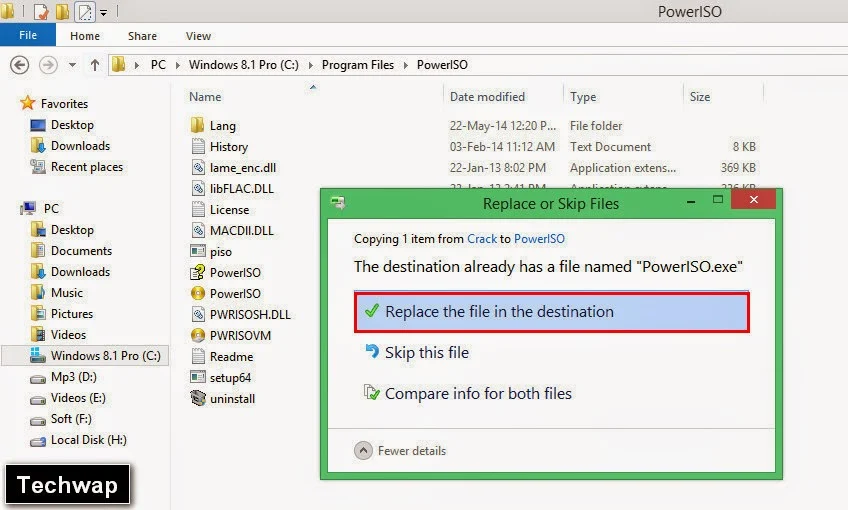Viewport: 848px width, 510px height.
Task: Open Desktop under Favorites
Action: [72, 124]
